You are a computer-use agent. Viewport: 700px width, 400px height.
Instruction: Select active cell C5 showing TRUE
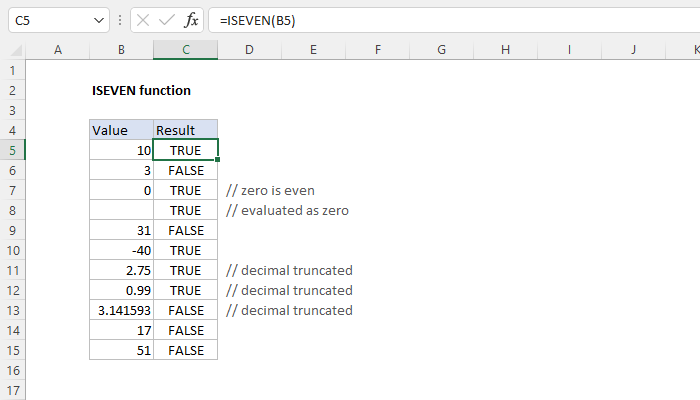186,150
